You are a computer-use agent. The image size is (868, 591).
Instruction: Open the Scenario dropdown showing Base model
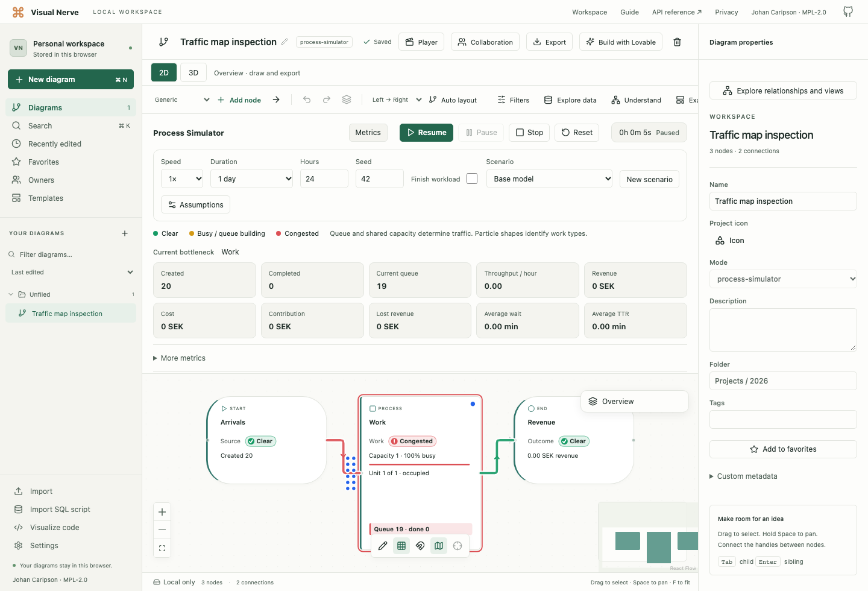tap(549, 179)
